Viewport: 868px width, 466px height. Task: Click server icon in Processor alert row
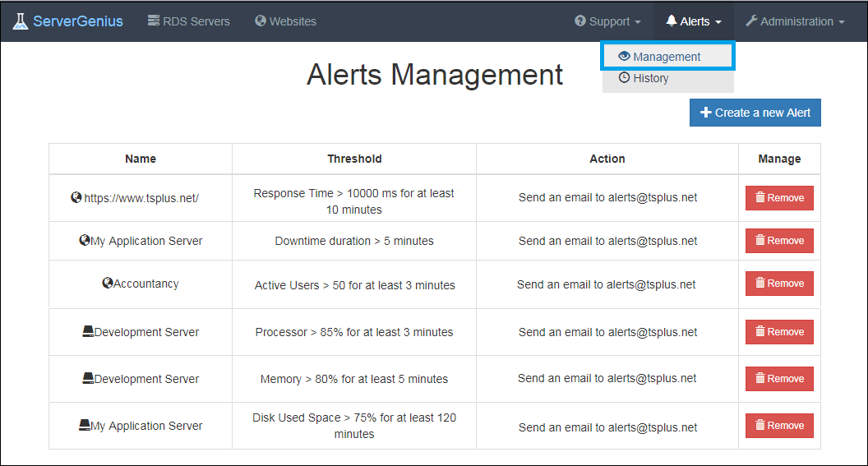[x=88, y=332]
